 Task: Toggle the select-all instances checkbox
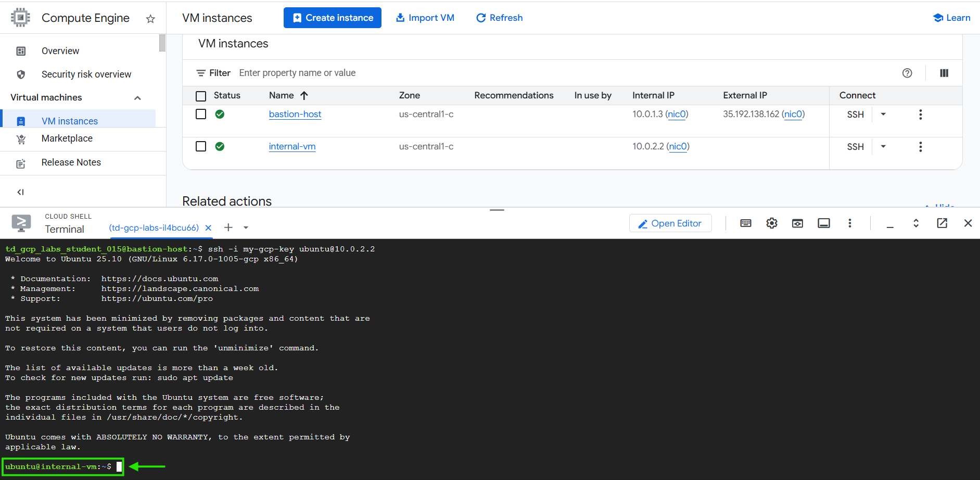click(201, 96)
